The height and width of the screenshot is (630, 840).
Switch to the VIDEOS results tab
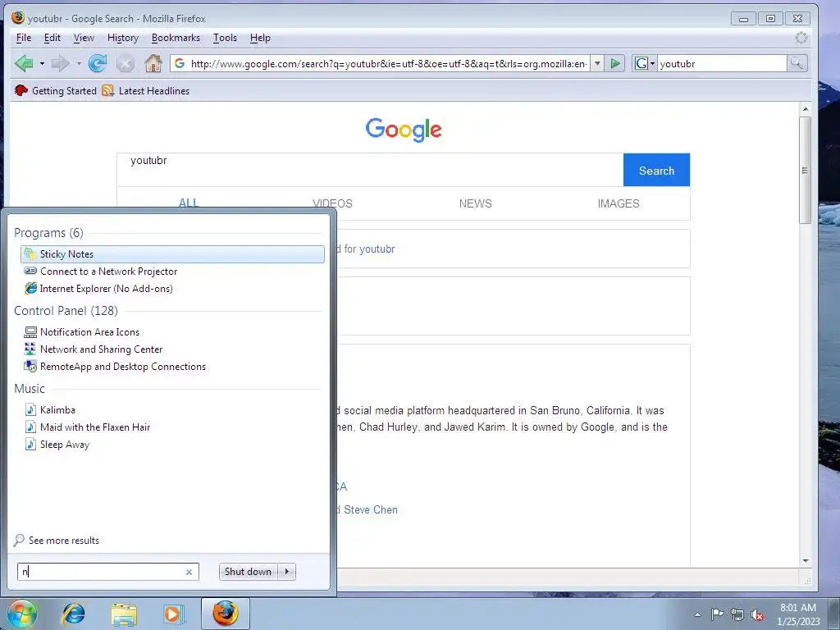pos(332,203)
